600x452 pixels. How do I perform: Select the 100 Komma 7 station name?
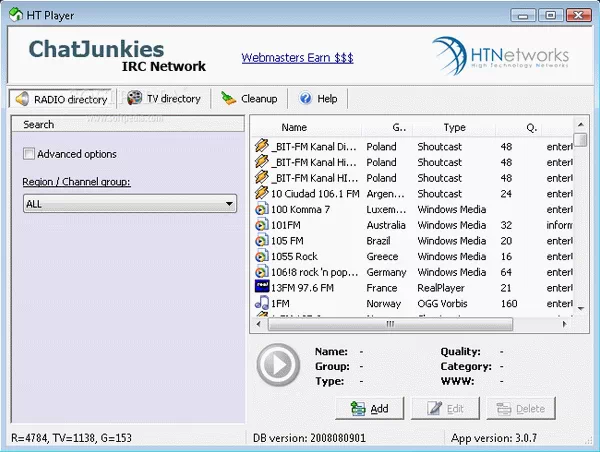300,209
